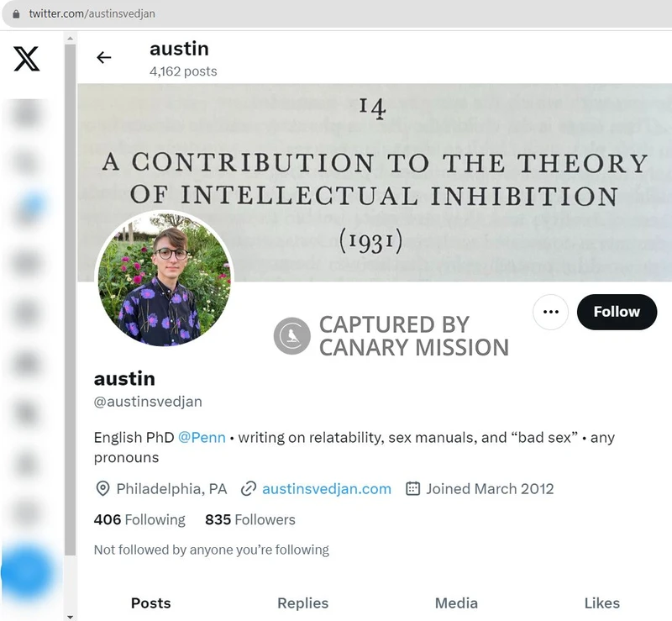Visit the austinsvedjan.com website link
The image size is (672, 621).
coord(327,488)
